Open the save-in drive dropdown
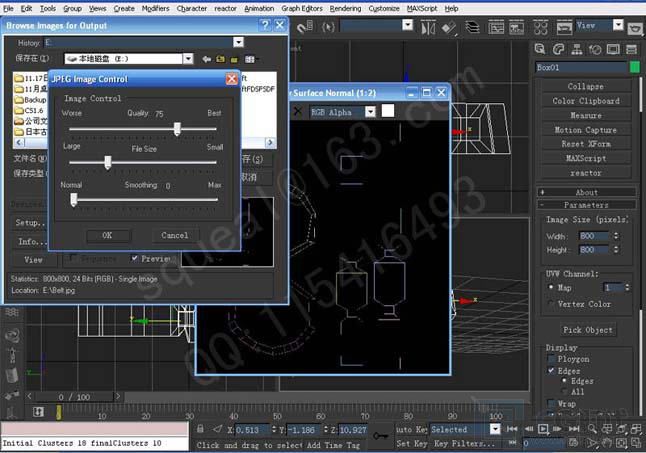The width and height of the screenshot is (646, 453). pyautogui.click(x=188, y=59)
